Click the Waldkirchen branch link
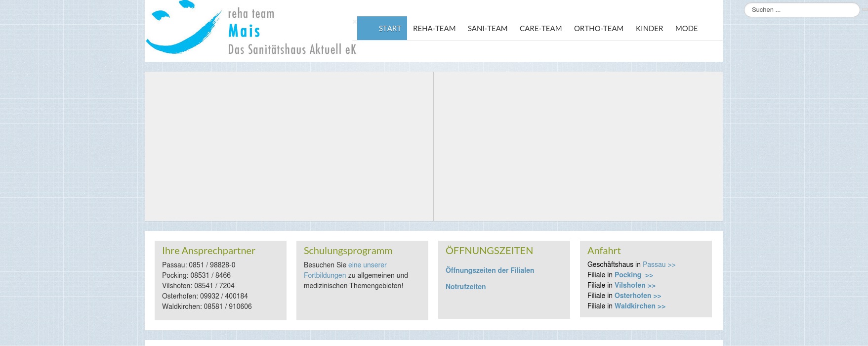This screenshot has width=868, height=346. 639,306
